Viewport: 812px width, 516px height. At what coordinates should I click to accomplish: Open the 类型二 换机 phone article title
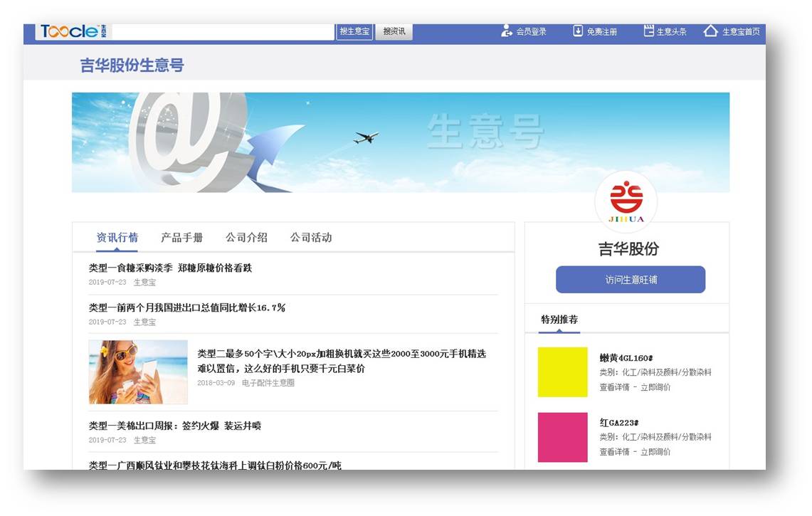point(342,361)
